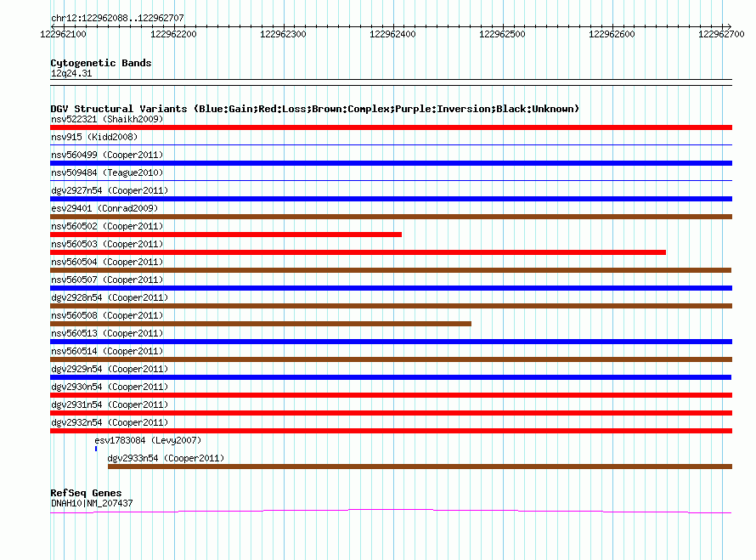Select the magenta DNAH10 gene line
Viewport: 756px width, 560px height.
click(x=391, y=512)
